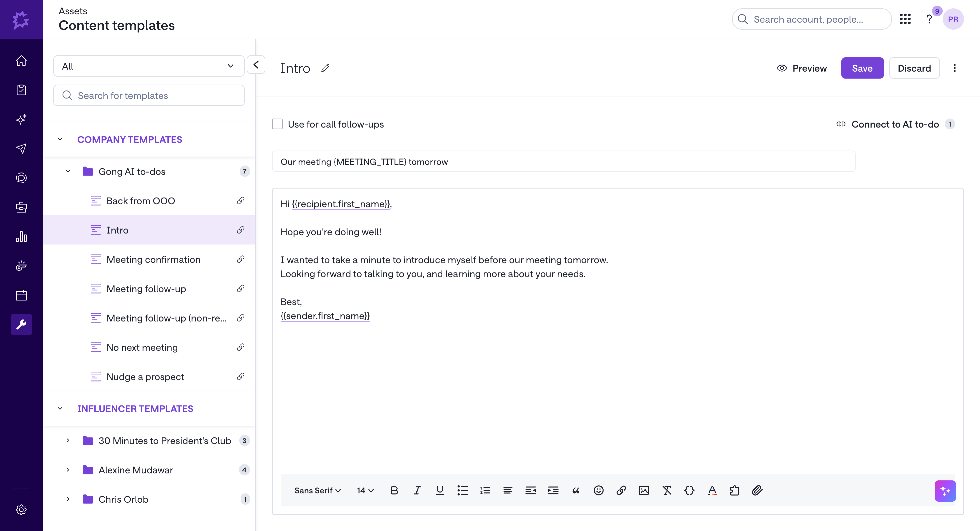Apply blockquote formatting

[576, 490]
